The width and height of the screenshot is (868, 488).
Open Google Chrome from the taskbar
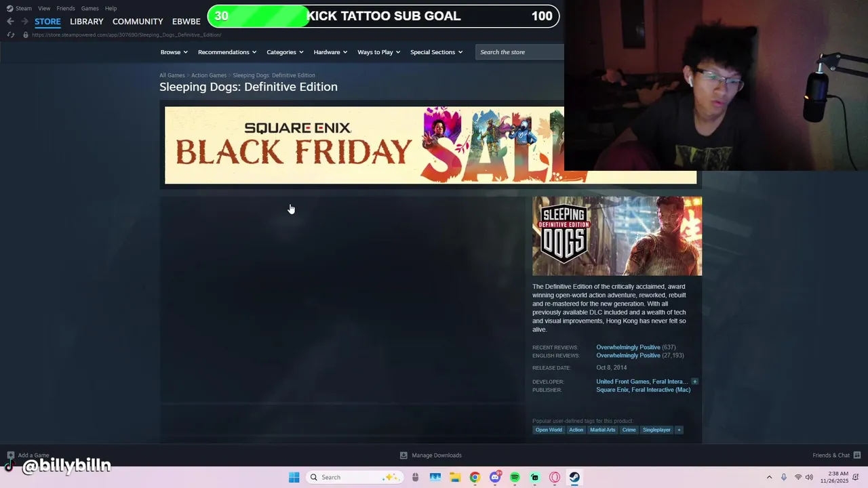click(475, 477)
